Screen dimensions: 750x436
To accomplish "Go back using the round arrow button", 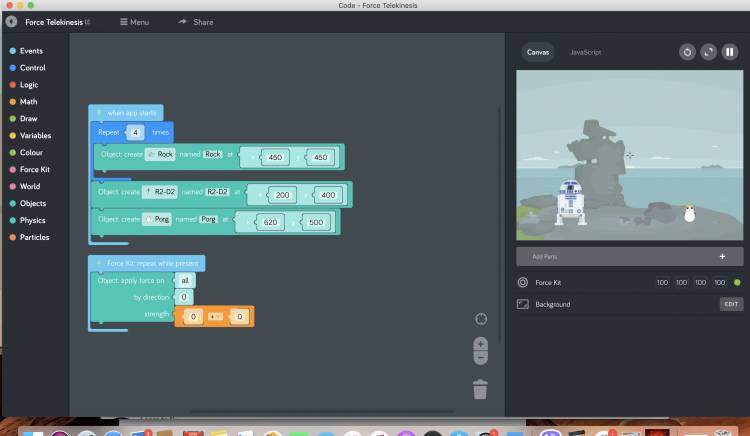I will [11, 22].
